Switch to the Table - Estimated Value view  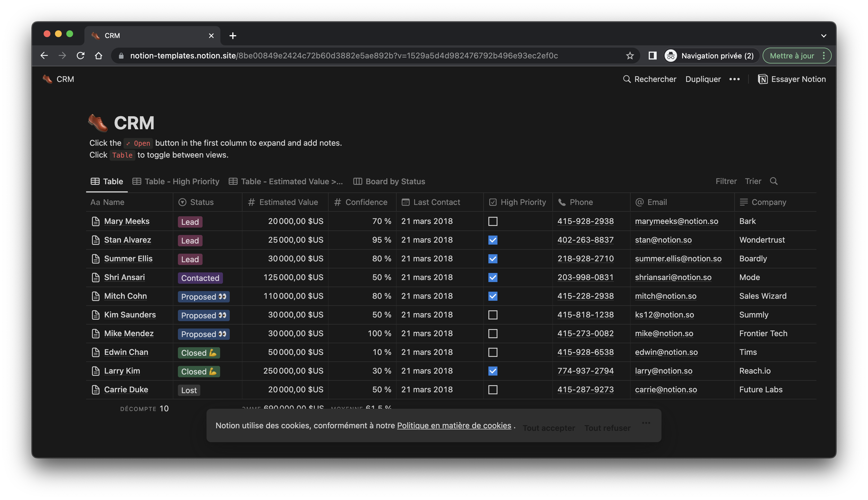click(x=292, y=181)
